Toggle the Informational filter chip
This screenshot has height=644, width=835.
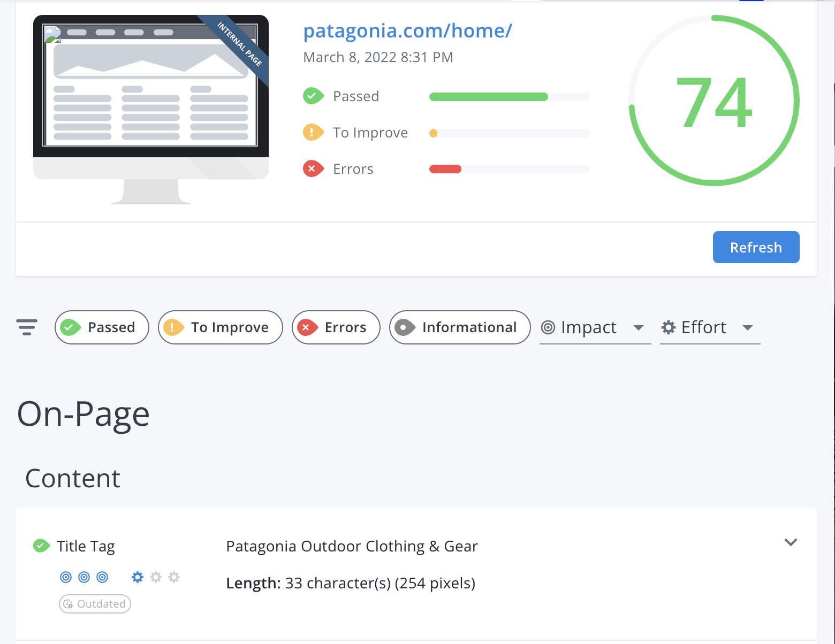click(x=459, y=327)
